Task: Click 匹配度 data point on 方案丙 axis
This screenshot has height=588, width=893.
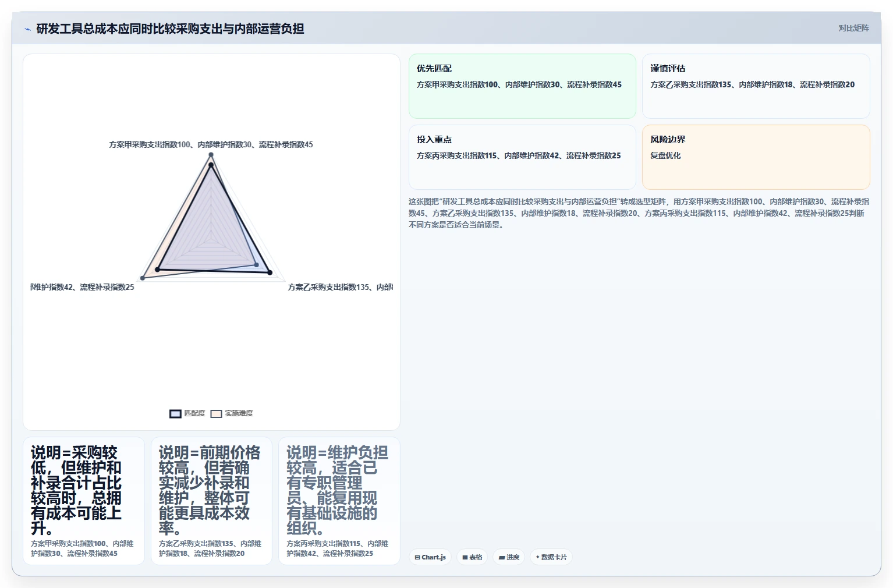Action: (x=157, y=270)
